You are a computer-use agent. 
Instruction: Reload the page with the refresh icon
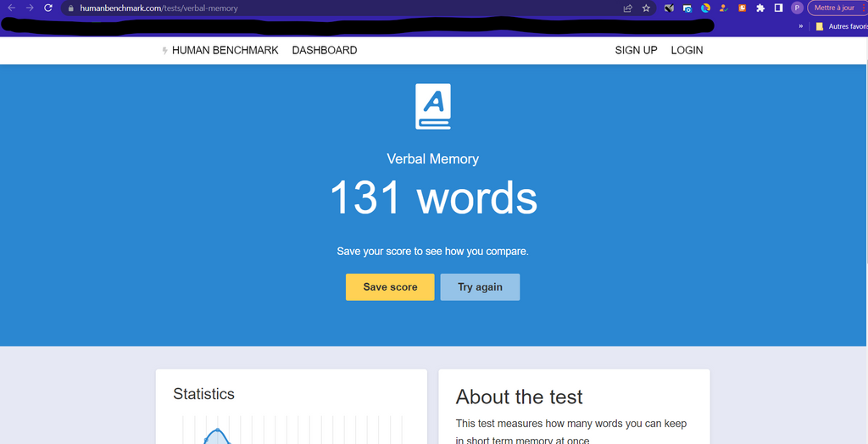[x=48, y=8]
